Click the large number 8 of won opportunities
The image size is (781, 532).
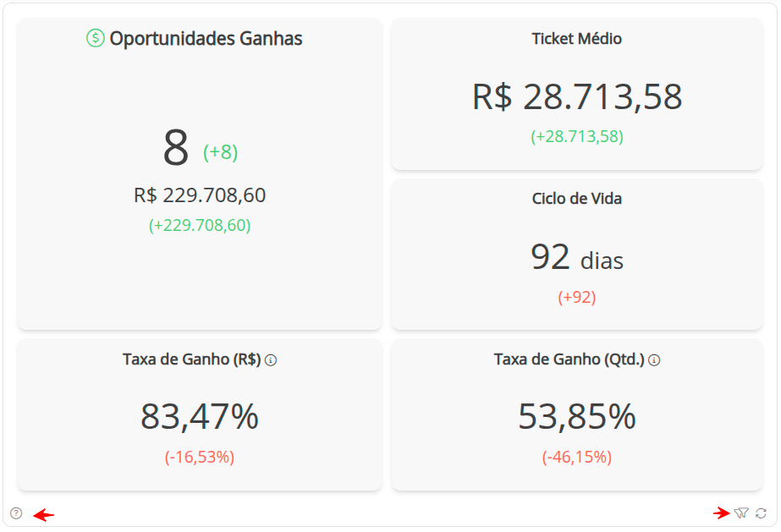click(x=175, y=148)
